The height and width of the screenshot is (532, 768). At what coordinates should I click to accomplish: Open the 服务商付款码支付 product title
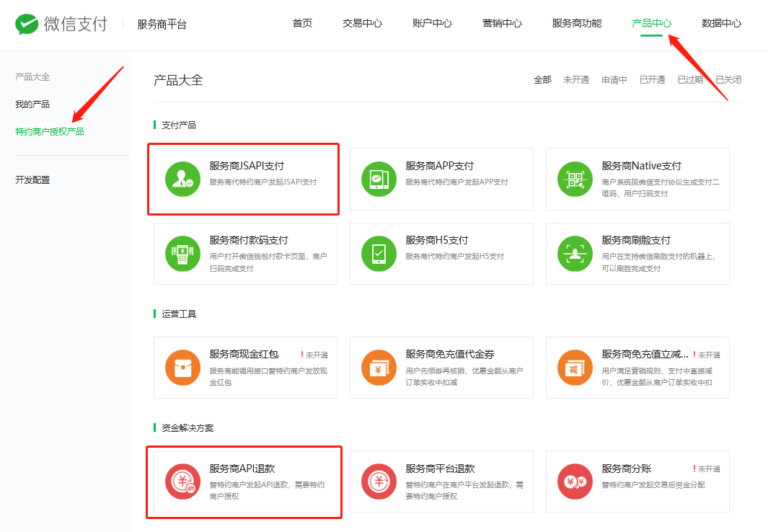pyautogui.click(x=249, y=240)
